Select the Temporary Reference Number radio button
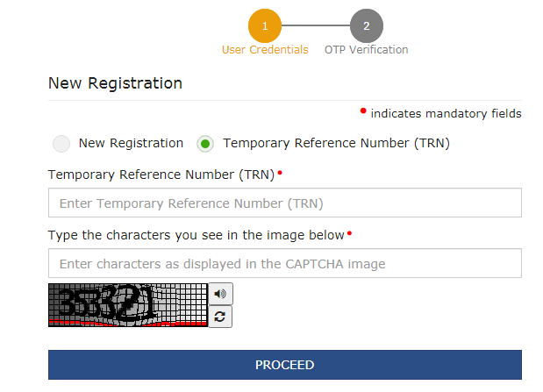The height and width of the screenshot is (392, 543). (x=205, y=144)
